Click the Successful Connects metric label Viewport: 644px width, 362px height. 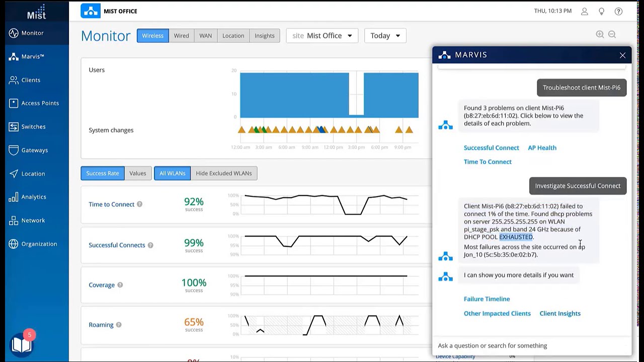click(x=117, y=245)
